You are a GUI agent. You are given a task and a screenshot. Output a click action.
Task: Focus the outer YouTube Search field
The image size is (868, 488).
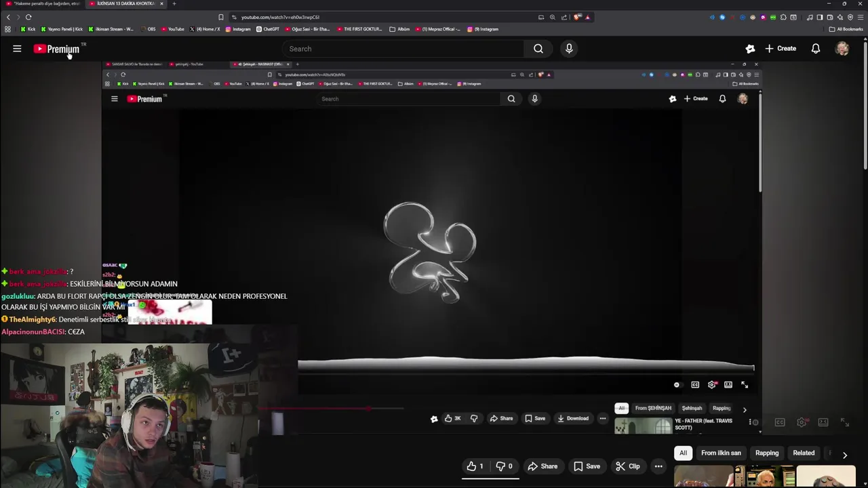tap(403, 49)
